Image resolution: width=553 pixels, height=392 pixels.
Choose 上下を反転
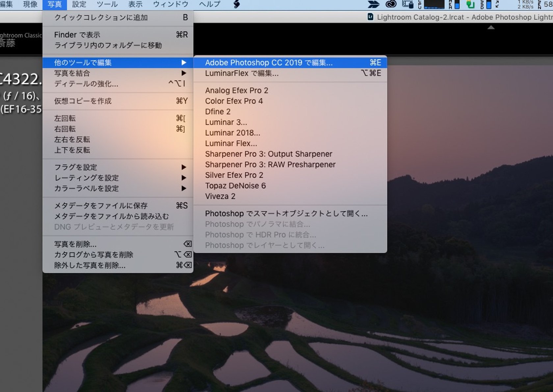click(x=118, y=150)
